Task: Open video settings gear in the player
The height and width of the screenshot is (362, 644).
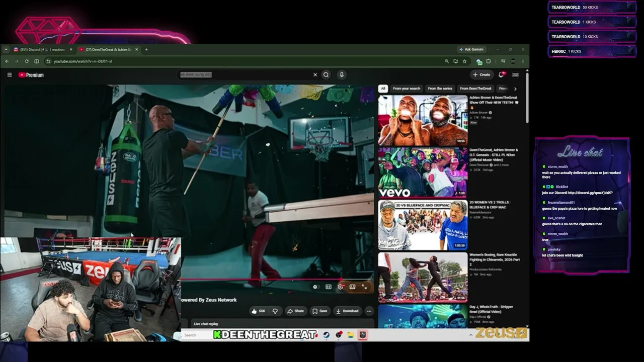Action: [340, 287]
